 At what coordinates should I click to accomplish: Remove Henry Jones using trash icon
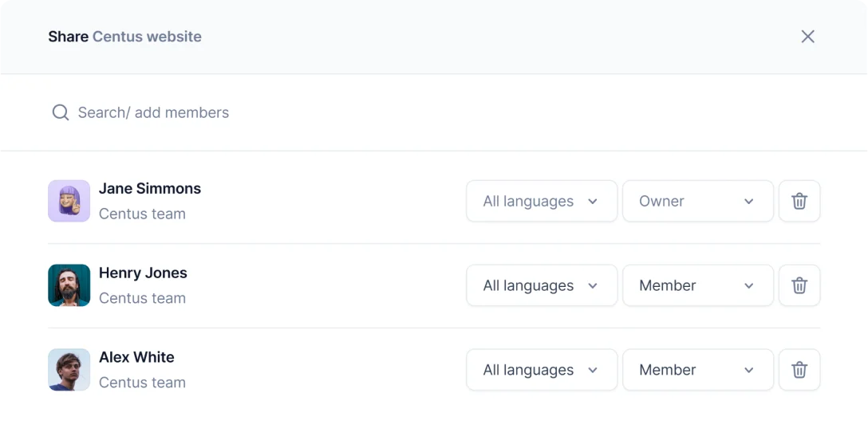click(x=799, y=285)
